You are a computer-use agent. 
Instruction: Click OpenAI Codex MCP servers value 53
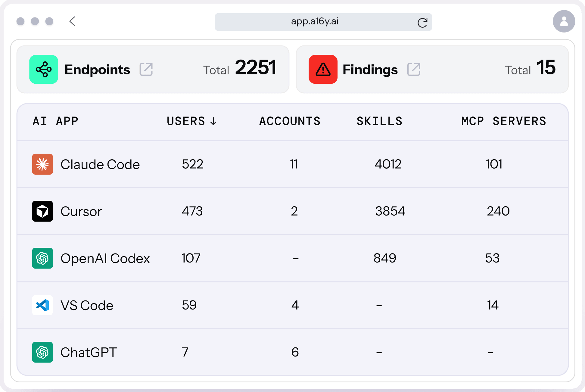[x=492, y=258]
